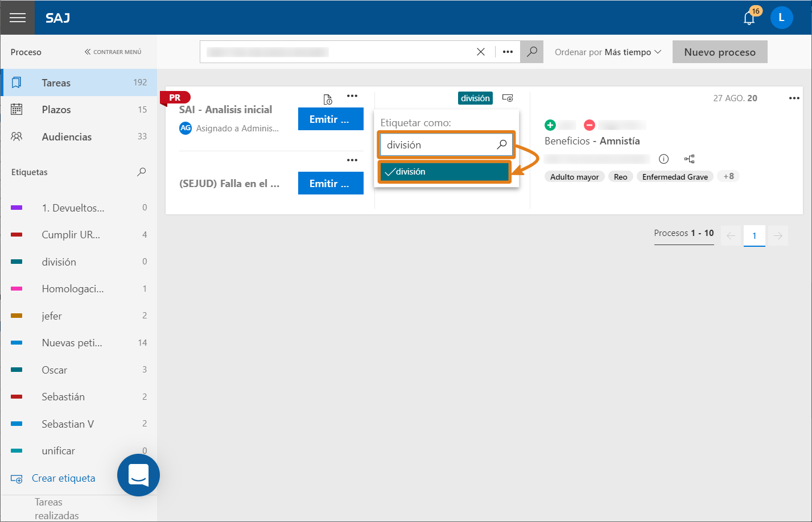
Task: Select the Plazos menu item
Action: tap(79, 110)
